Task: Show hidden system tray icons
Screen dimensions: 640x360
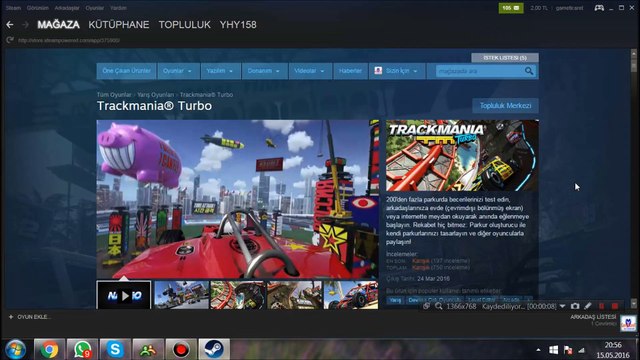Action: click(x=538, y=350)
